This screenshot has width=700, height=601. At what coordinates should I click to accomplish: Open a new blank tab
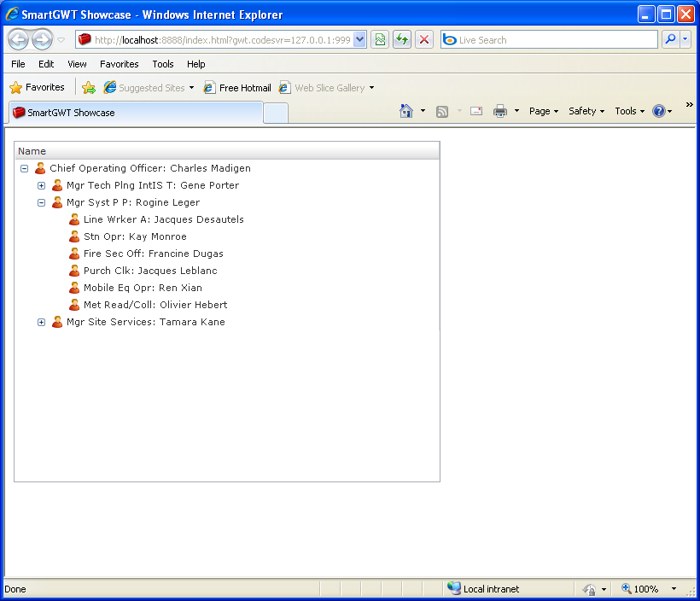pyautogui.click(x=276, y=113)
